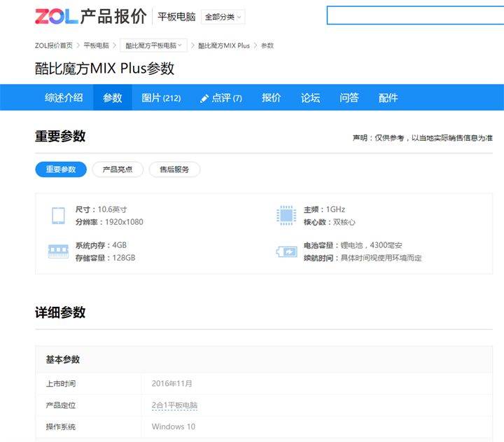Click the 操作系统 row label

61,427
